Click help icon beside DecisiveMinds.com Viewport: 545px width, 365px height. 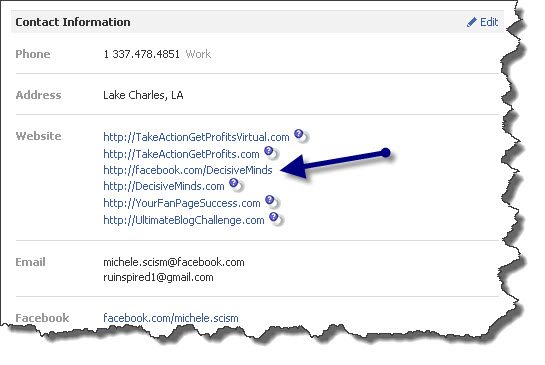tap(234, 183)
